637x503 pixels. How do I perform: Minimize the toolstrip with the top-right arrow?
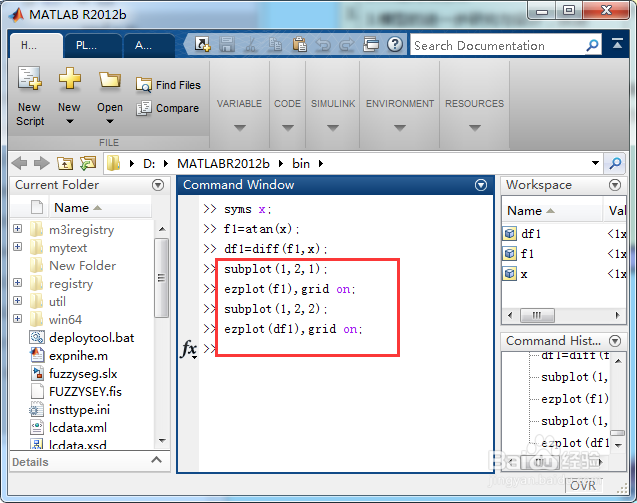tap(617, 43)
